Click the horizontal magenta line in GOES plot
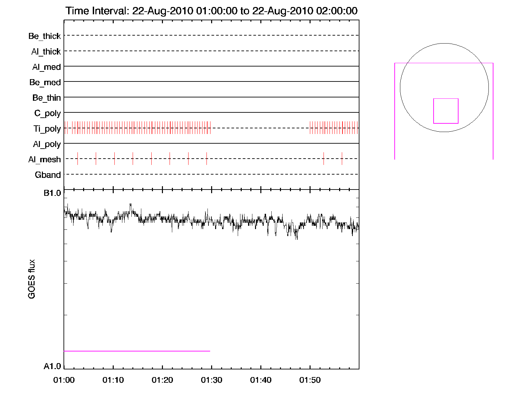 [137, 351]
